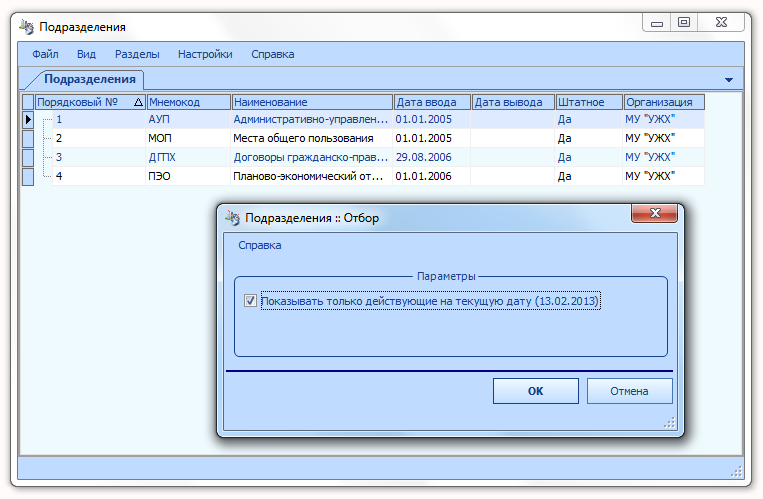Sort by Мнемокод column header
763x499 pixels.
pyautogui.click(x=188, y=102)
